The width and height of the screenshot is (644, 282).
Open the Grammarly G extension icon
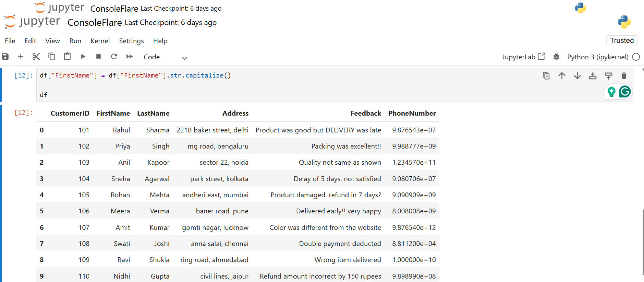coord(625,92)
